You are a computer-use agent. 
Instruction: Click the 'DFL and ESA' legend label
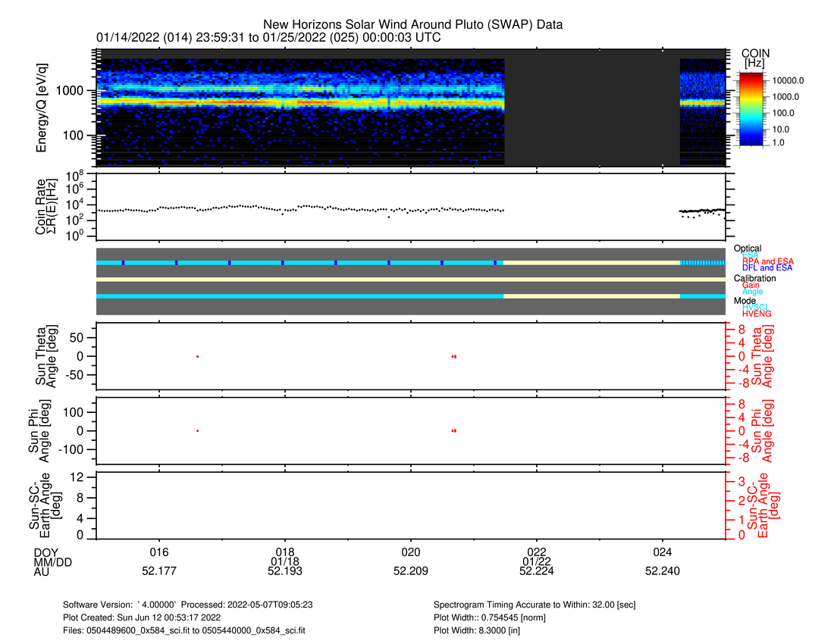pos(767,267)
